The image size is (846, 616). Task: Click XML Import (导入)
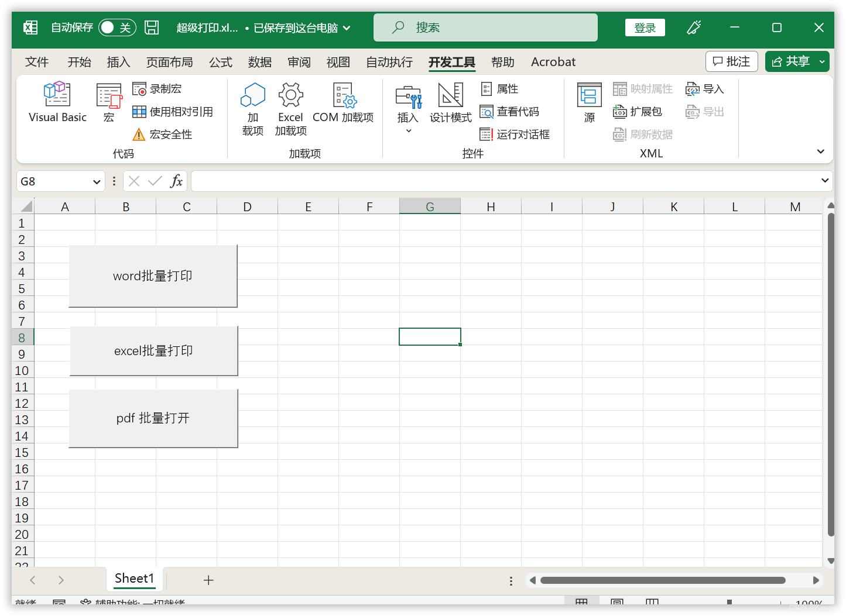tap(705, 89)
